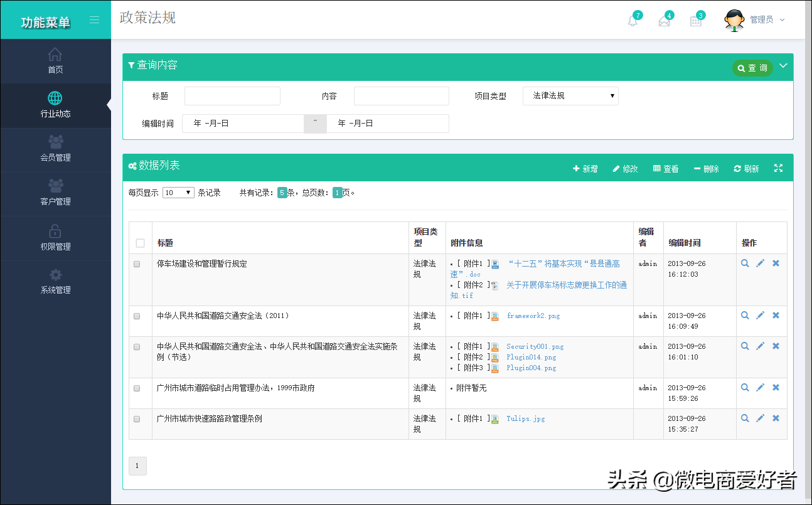Click 查看 in data list toolbar
The width and height of the screenshot is (812, 505).
click(666, 169)
